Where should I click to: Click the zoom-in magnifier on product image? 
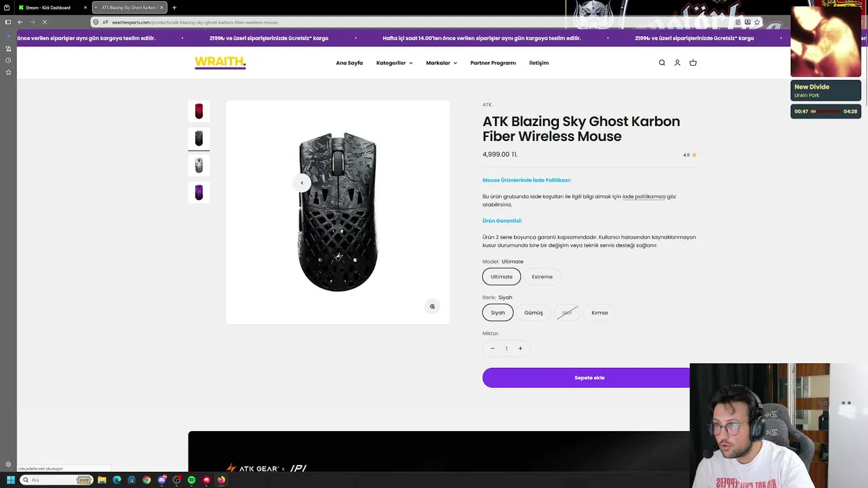pyautogui.click(x=432, y=306)
